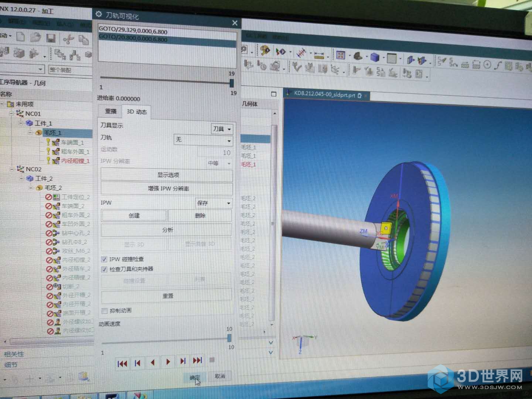Viewport: 532px width, 399px height.
Task: Click the settings gear icon in dialog title
Action: (98, 14)
